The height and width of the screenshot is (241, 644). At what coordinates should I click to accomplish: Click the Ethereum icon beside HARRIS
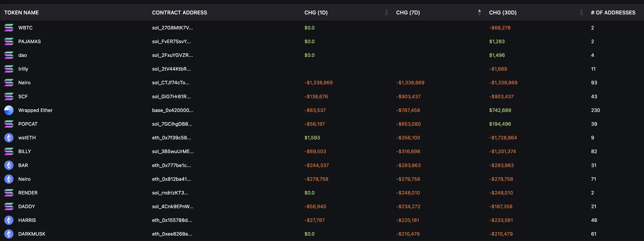9,220
